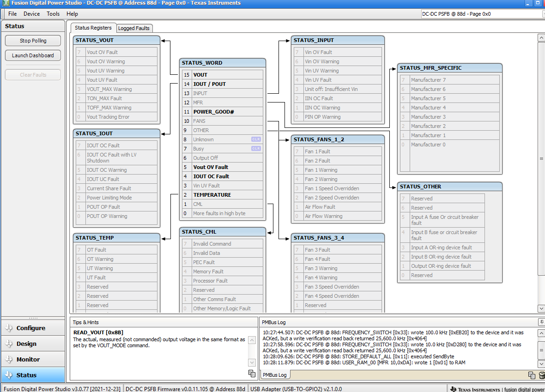Screen dimensions: 545x392
Task: Click the DC-DC PSFB Firmware status bar entry
Action: click(185, 389)
